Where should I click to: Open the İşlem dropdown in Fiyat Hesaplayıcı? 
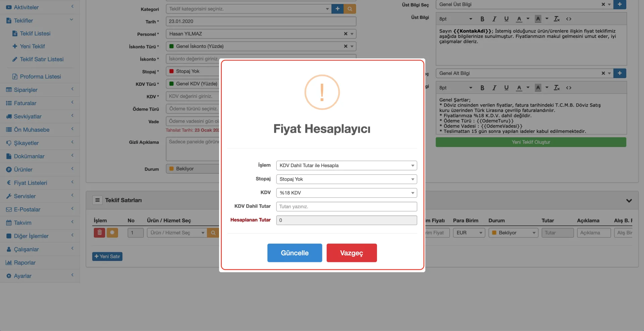tap(346, 165)
